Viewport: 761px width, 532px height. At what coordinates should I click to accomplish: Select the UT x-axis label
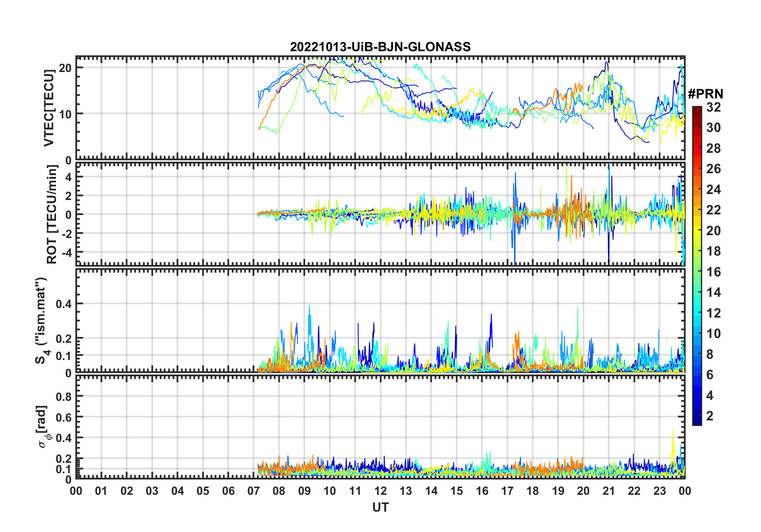point(380,507)
